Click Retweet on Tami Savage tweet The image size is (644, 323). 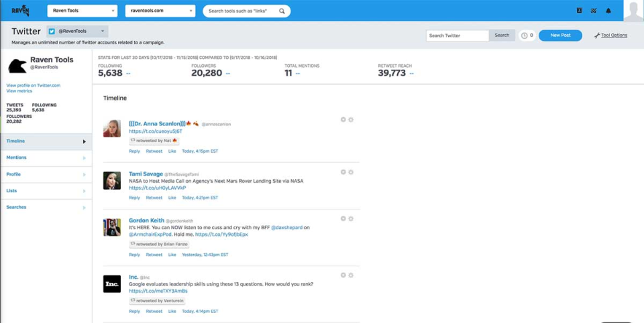coord(154,198)
